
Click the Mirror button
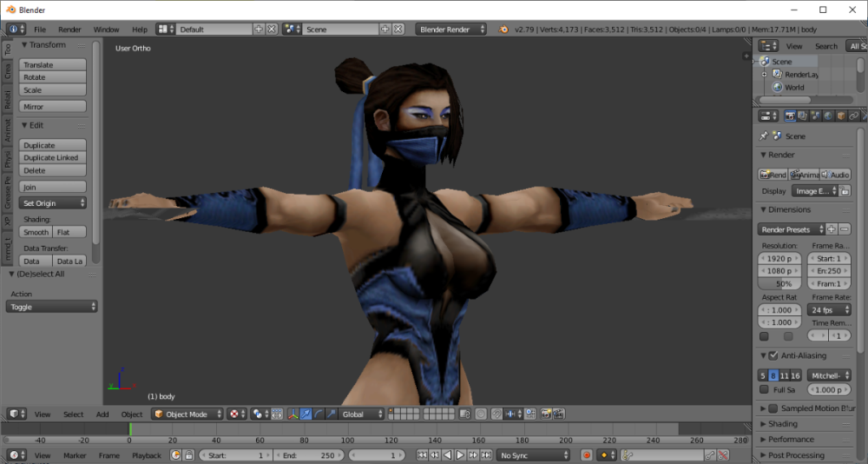(x=53, y=106)
